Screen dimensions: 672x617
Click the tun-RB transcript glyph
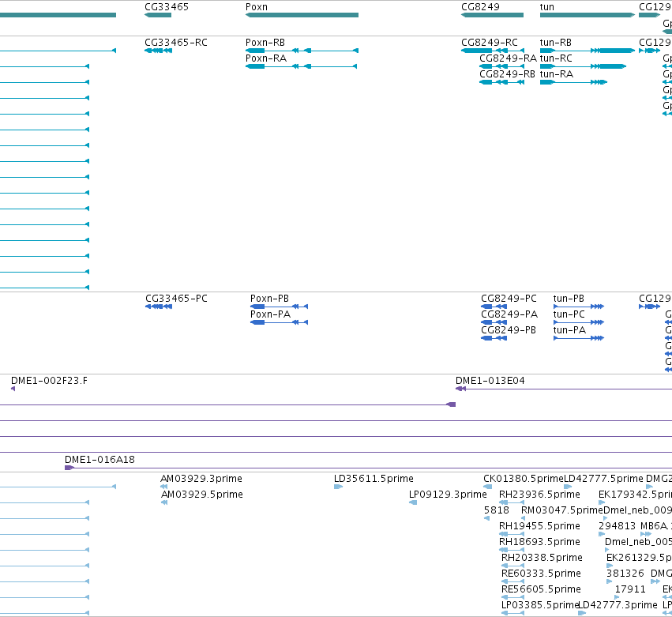(588, 51)
